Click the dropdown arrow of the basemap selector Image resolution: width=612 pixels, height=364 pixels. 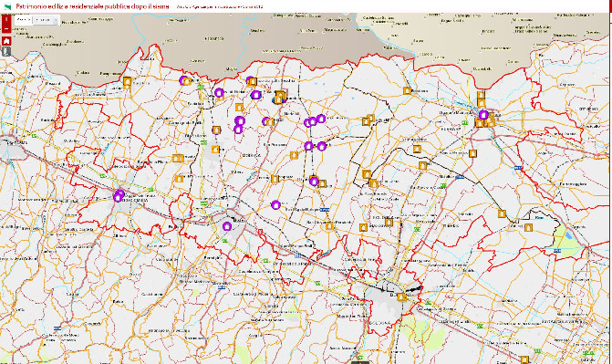pyautogui.click(x=55, y=20)
